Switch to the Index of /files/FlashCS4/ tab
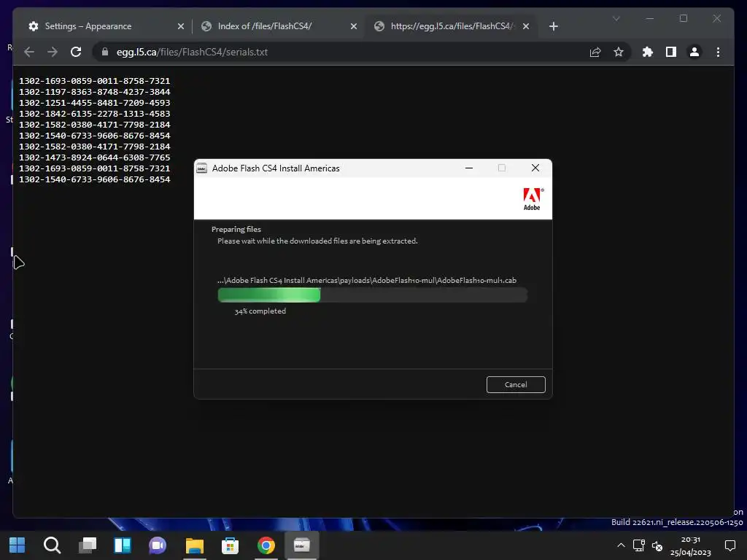 point(279,26)
